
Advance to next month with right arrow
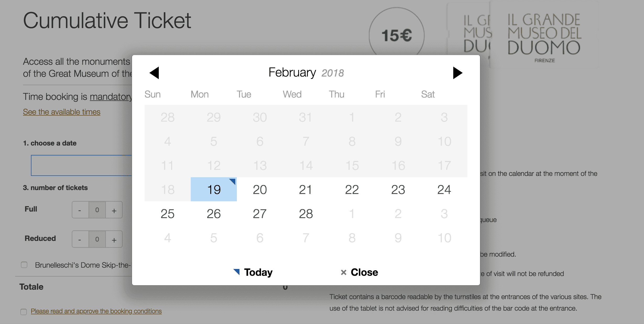[x=458, y=73]
